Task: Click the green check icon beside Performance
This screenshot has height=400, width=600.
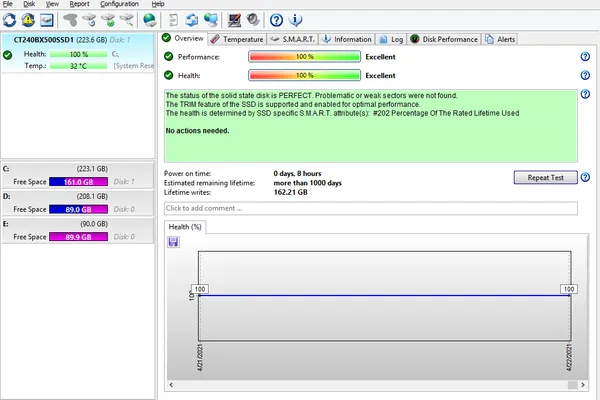Action: (x=168, y=57)
